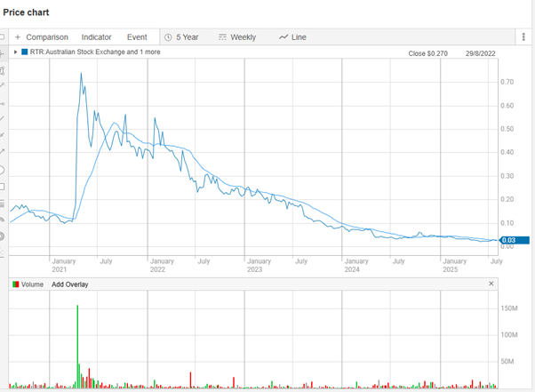Click the 0.70 price axis label
Image resolution: width=535 pixels, height=392 pixels.
507,82
